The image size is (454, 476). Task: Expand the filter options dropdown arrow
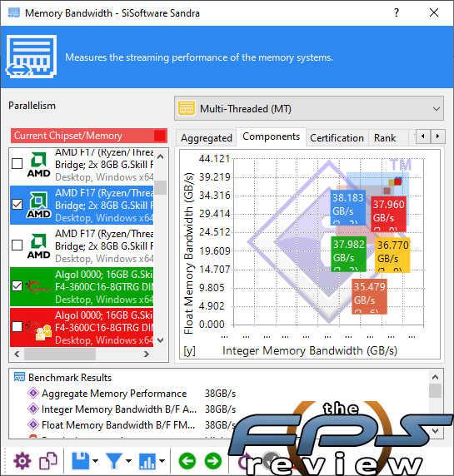coord(128,461)
